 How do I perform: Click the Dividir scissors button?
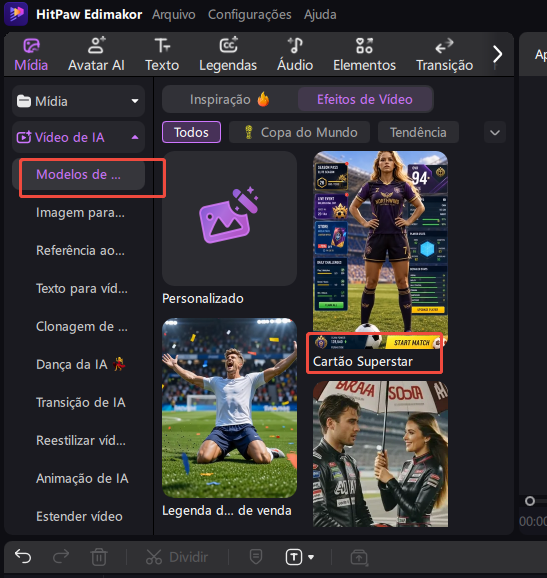point(177,557)
